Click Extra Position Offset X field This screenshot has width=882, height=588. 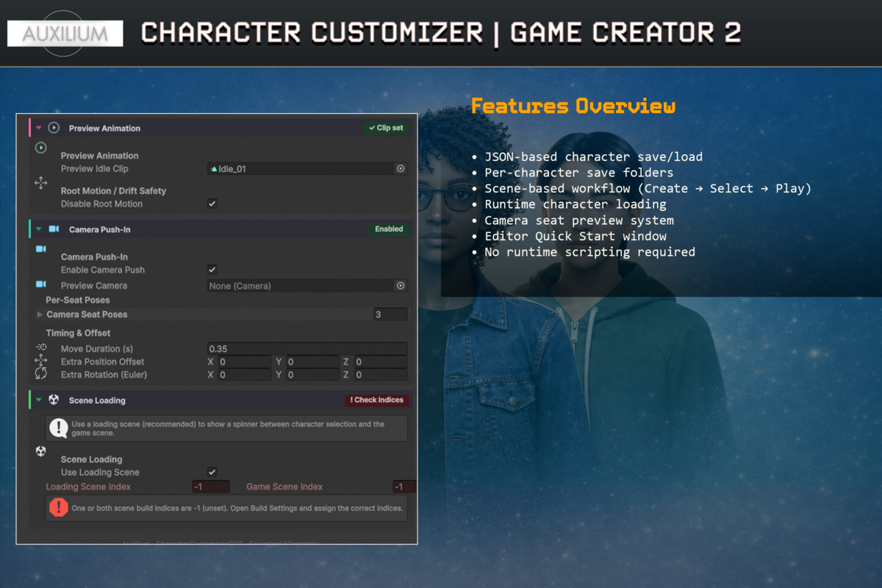[x=245, y=362]
